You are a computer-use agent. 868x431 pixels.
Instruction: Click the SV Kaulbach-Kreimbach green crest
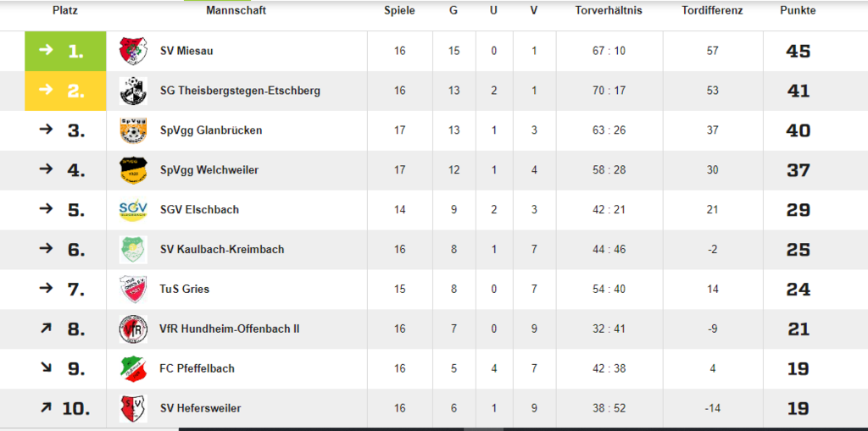133,250
